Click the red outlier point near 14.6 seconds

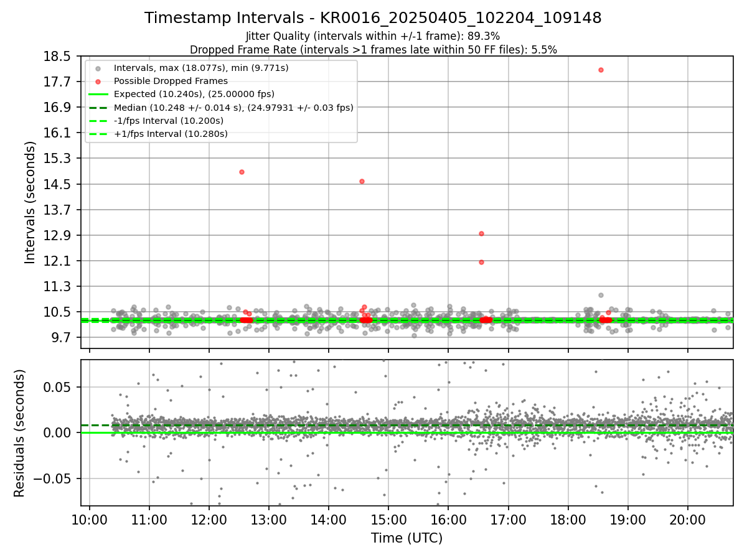pos(362,181)
